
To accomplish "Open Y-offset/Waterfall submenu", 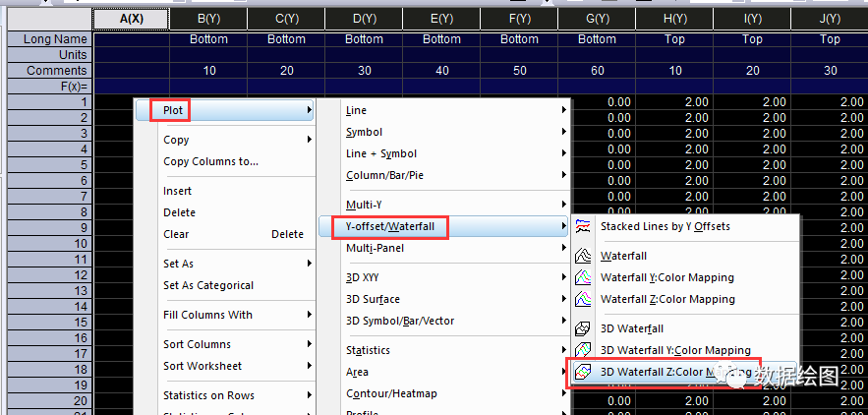I will pyautogui.click(x=444, y=226).
